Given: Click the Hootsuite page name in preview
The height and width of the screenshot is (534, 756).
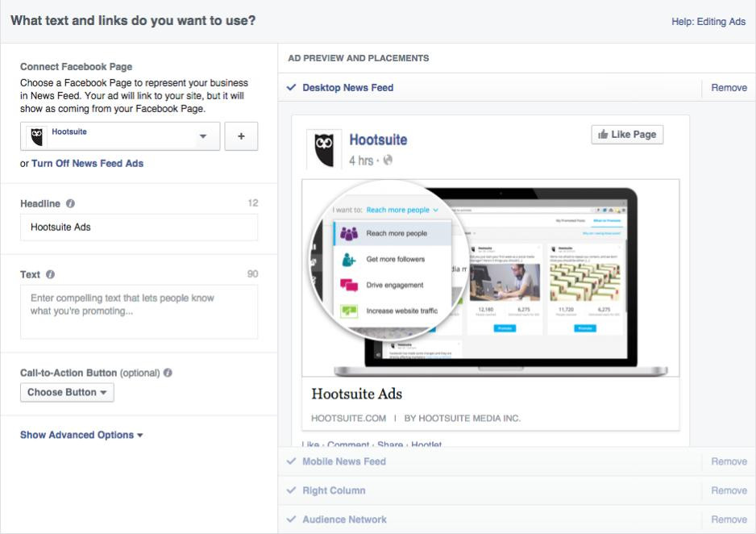Looking at the screenshot, I should click(x=378, y=140).
